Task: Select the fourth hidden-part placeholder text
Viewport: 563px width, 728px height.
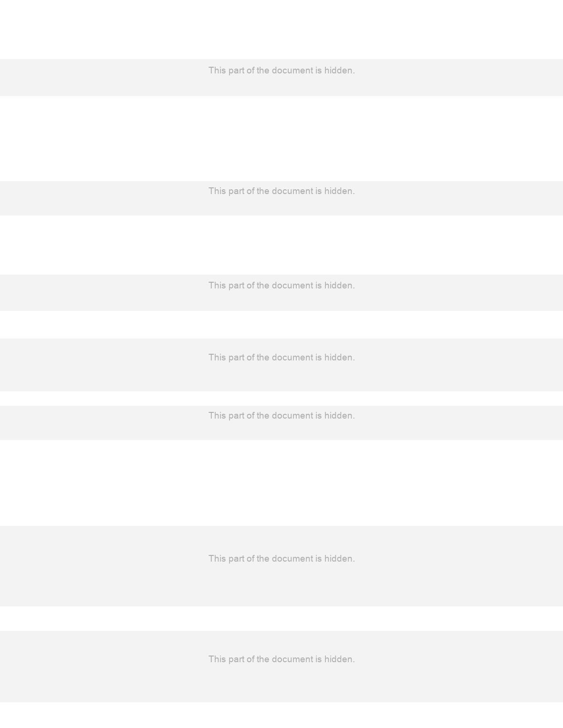Action: click(281, 358)
